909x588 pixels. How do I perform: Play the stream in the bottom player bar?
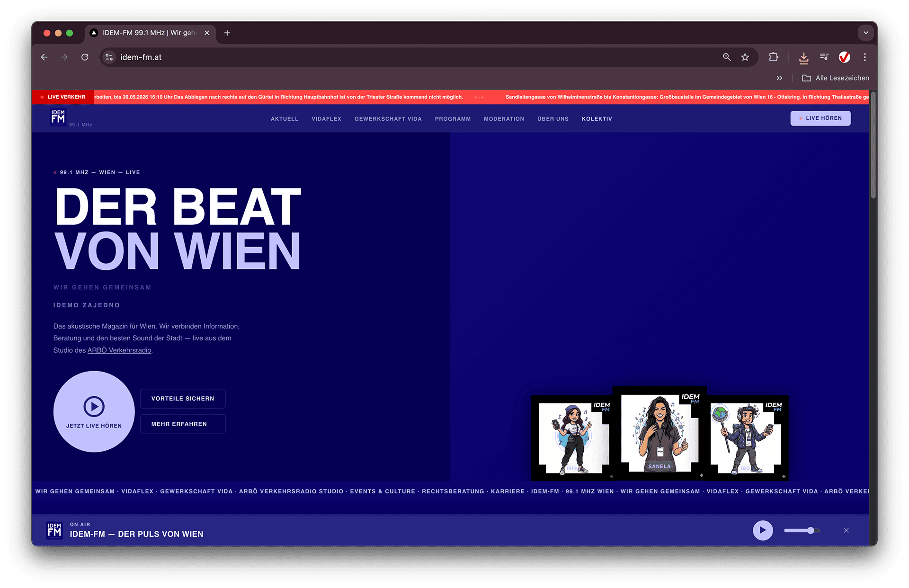pyautogui.click(x=763, y=530)
